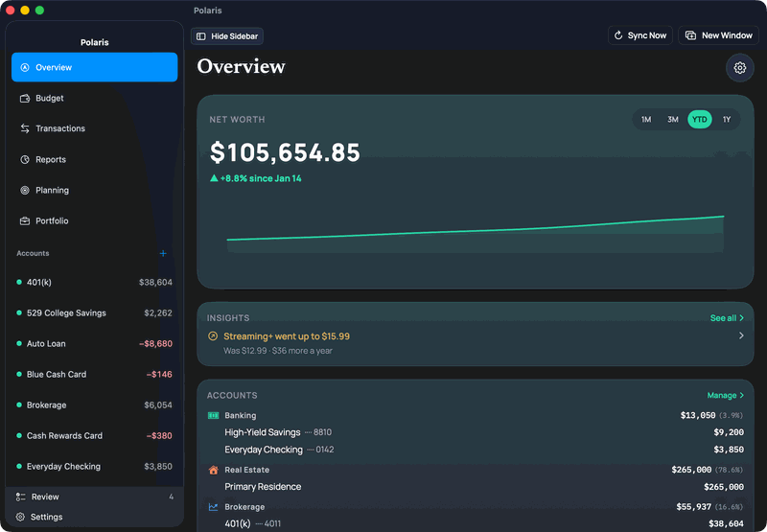Select the 1M time range
Viewport: 767px width, 532px height.
[x=646, y=119]
